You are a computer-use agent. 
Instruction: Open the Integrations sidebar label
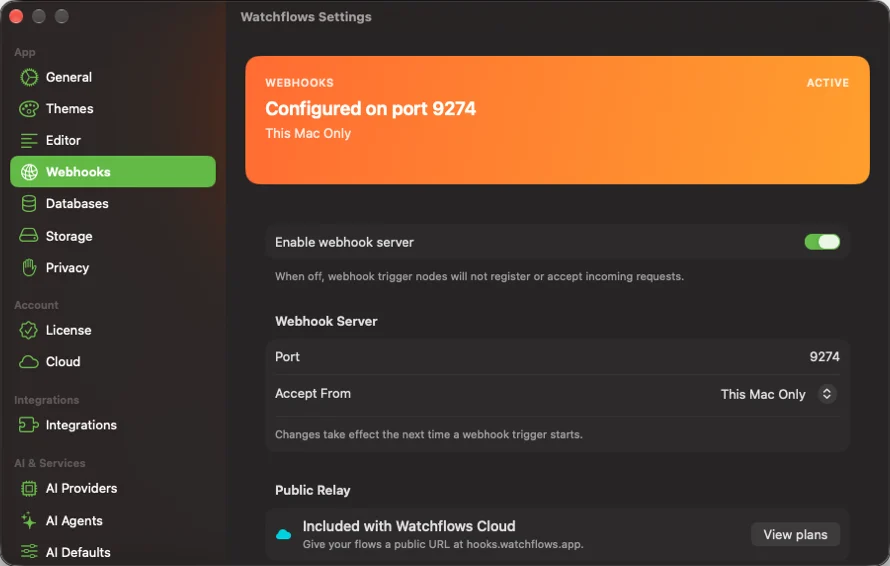pyautogui.click(x=81, y=425)
